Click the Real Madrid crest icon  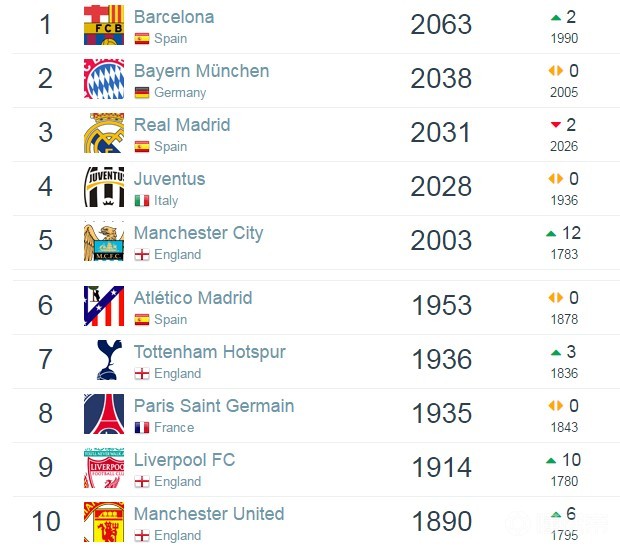[x=104, y=133]
